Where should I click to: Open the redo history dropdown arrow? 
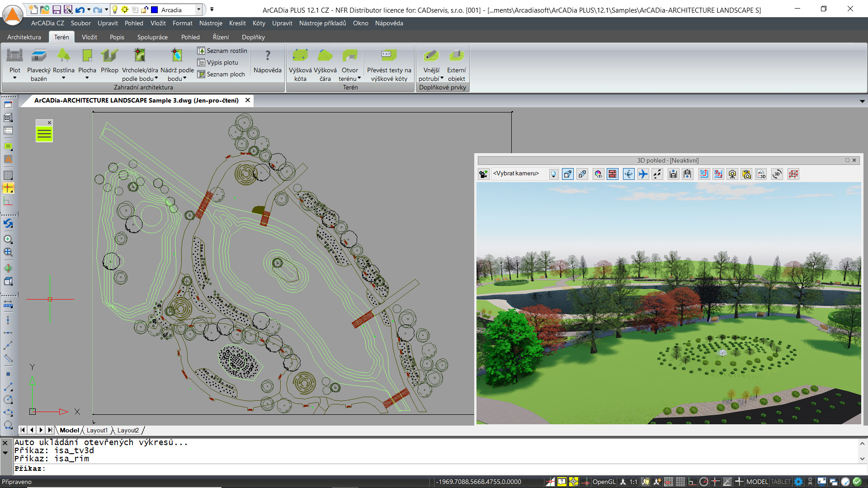pos(106,9)
